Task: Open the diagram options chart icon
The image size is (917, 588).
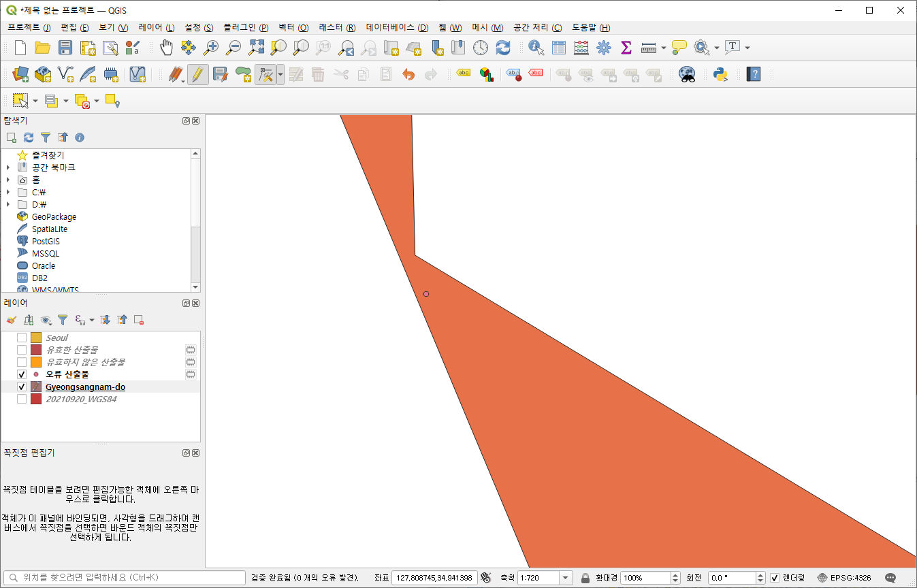Action: click(x=486, y=74)
